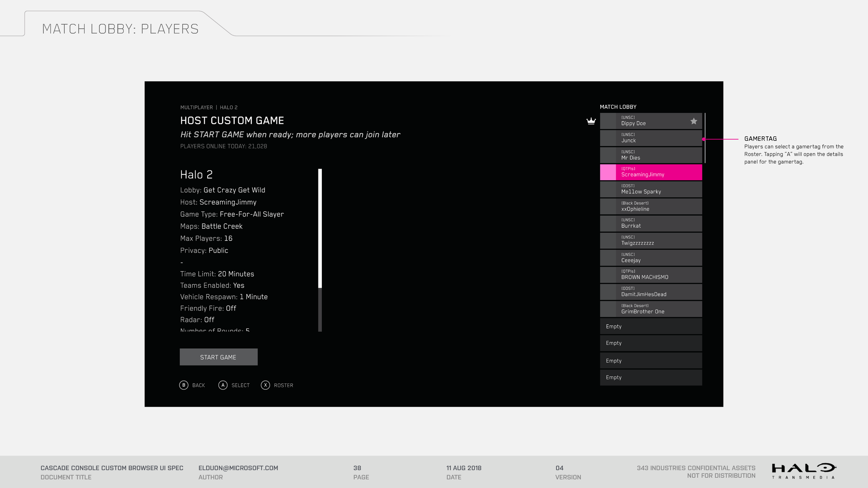Click ScreamingJimmy's pink avatar square

click(x=608, y=173)
